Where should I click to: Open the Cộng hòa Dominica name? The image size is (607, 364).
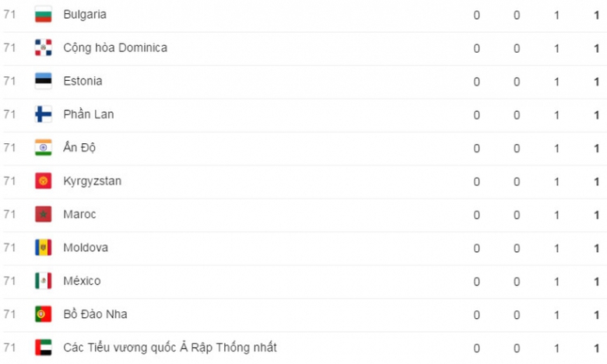(115, 48)
